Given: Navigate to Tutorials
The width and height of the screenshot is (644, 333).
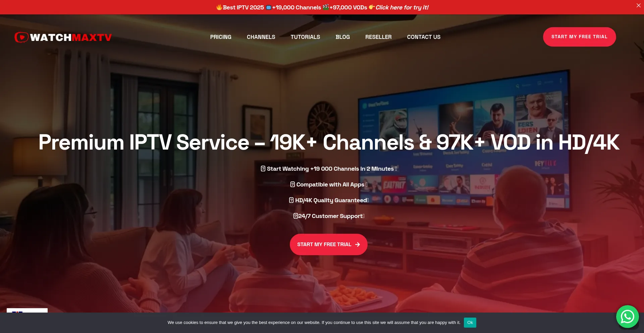Looking at the screenshot, I should [305, 37].
